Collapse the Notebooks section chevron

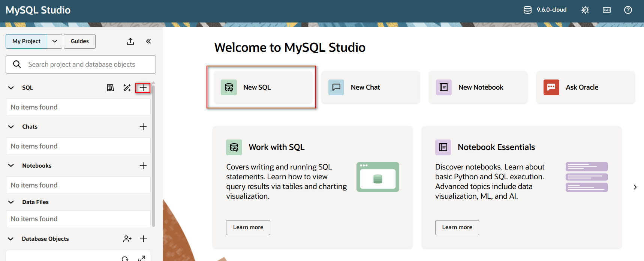tap(11, 166)
